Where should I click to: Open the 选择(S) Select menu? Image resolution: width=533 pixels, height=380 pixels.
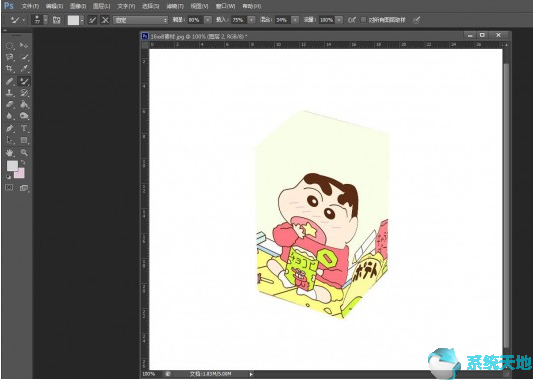click(x=151, y=6)
